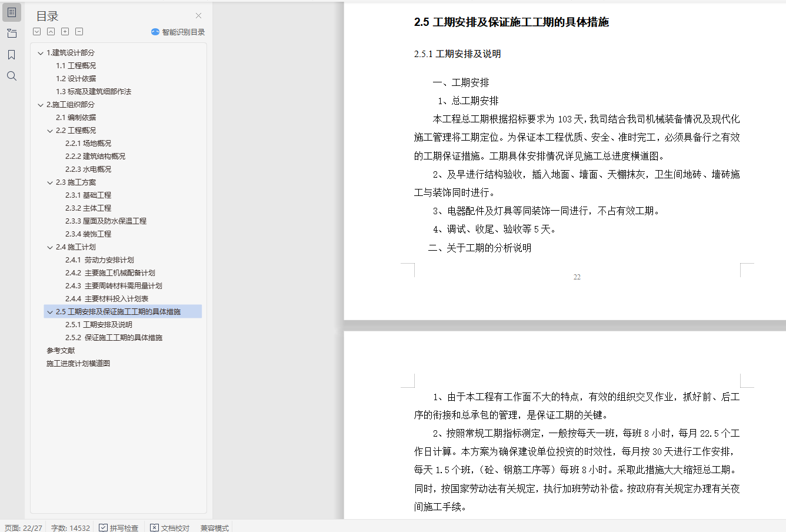Click the expand-all down-arrow outline button
This screenshot has width=786, height=532.
(x=37, y=32)
